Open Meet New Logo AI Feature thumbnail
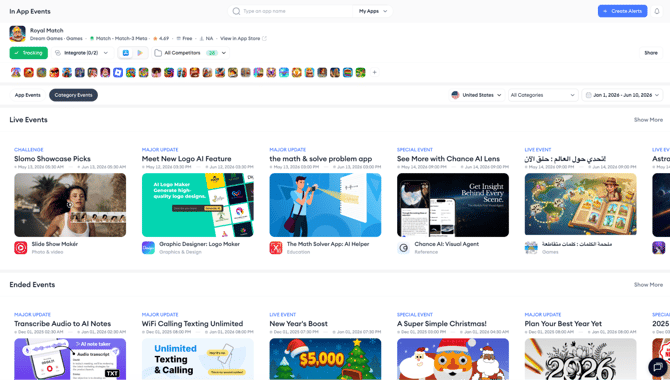Image resolution: width=670 pixels, height=380 pixels. tap(197, 205)
